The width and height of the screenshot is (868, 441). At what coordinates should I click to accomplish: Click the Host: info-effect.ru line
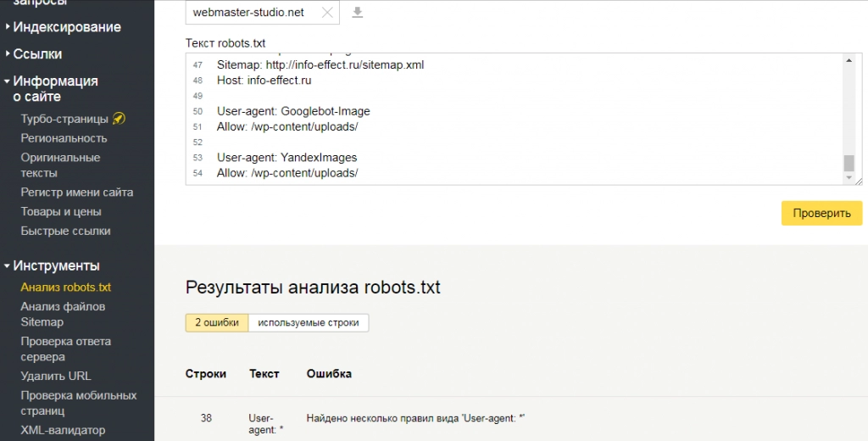[x=264, y=81]
